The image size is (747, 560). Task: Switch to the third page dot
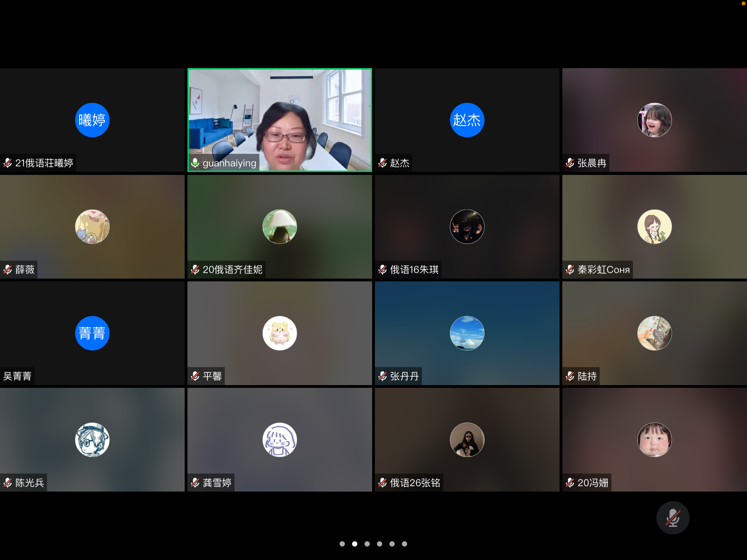point(367,544)
